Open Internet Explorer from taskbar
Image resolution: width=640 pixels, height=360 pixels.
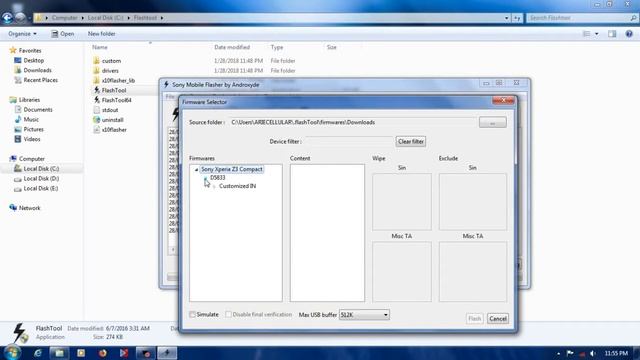pyautogui.click(x=38, y=353)
